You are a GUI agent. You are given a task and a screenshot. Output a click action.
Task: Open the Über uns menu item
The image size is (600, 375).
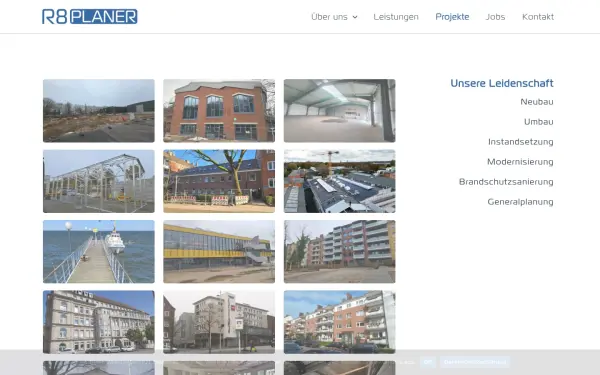tap(329, 17)
